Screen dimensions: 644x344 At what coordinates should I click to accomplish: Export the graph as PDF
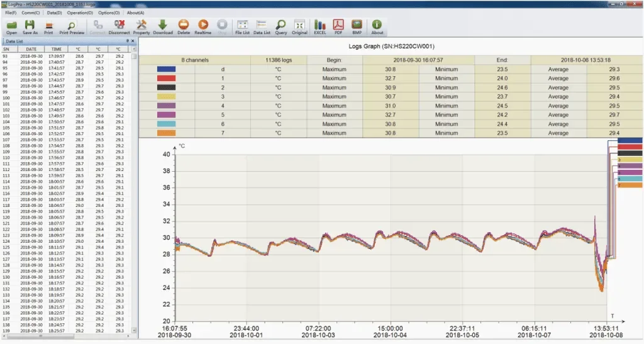[338, 25]
